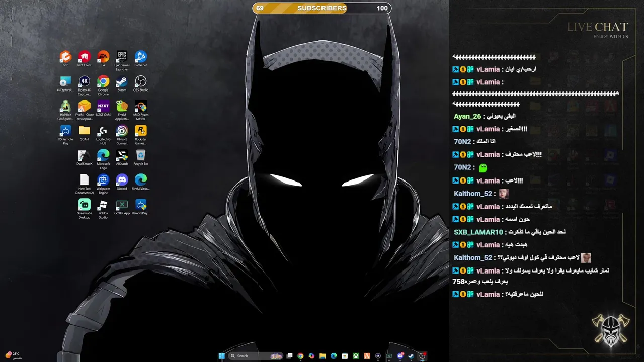Open Elgato 4K Capture shortcut
This screenshot has width=644, height=362.
84,85
